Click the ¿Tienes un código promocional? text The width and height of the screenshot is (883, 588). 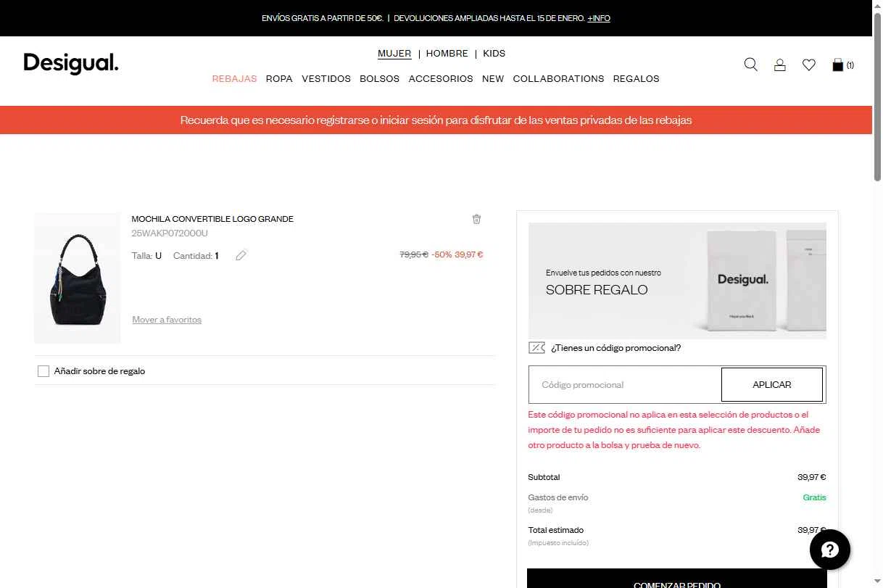pos(615,348)
